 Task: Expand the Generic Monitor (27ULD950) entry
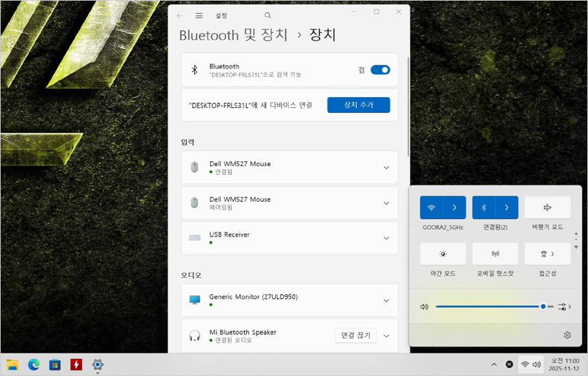point(386,301)
